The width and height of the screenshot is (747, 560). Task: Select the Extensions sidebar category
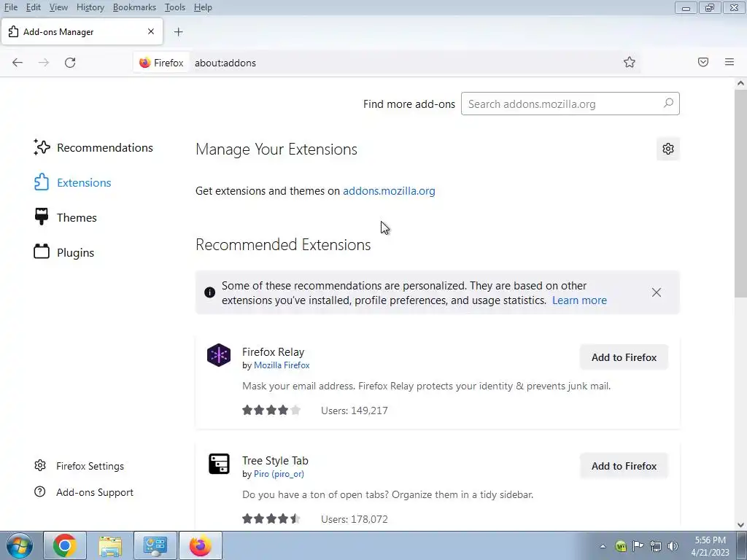[x=72, y=182]
